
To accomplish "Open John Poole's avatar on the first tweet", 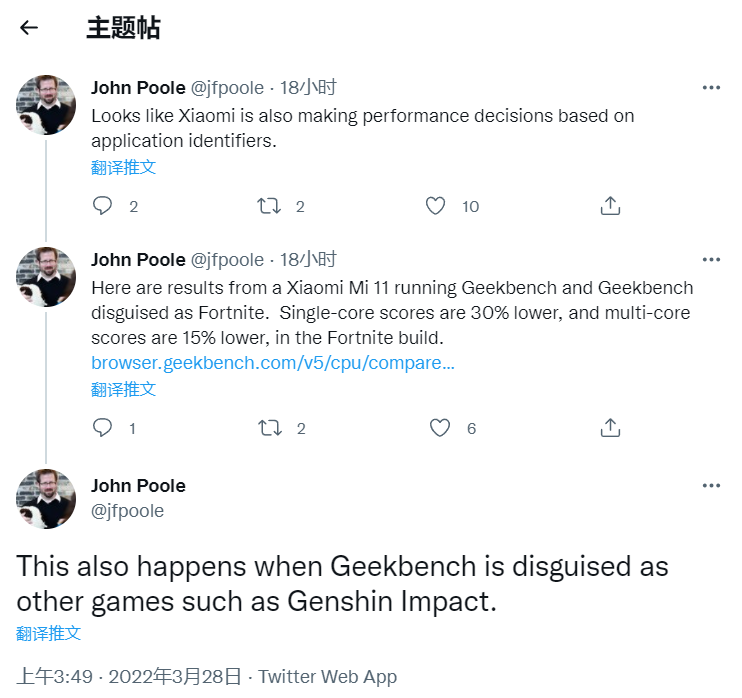I will click(46, 105).
